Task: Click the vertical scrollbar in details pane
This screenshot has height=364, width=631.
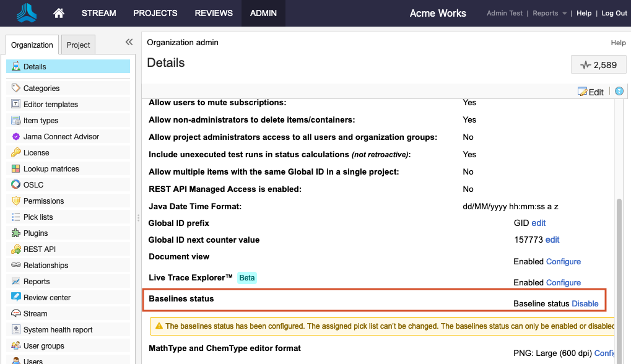Action: pyautogui.click(x=620, y=282)
